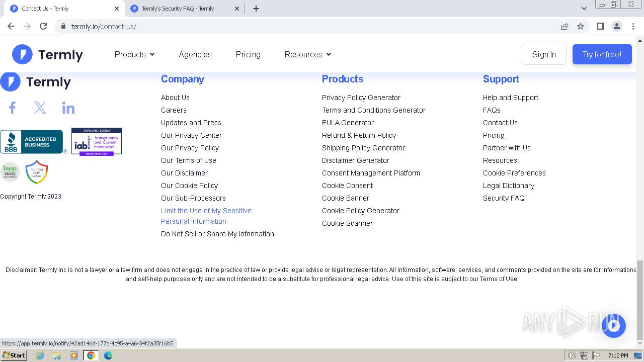Image resolution: width=644 pixels, height=362 pixels.
Task: Open the Our Disclaimer link
Action: point(184,173)
